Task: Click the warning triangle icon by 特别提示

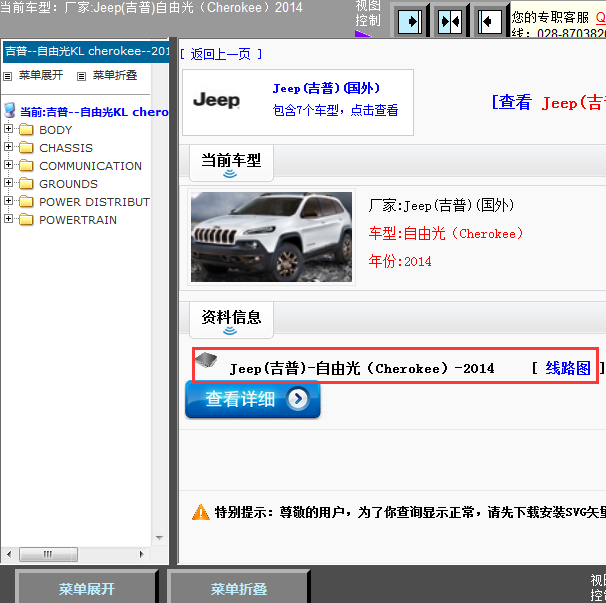Action: (201, 513)
